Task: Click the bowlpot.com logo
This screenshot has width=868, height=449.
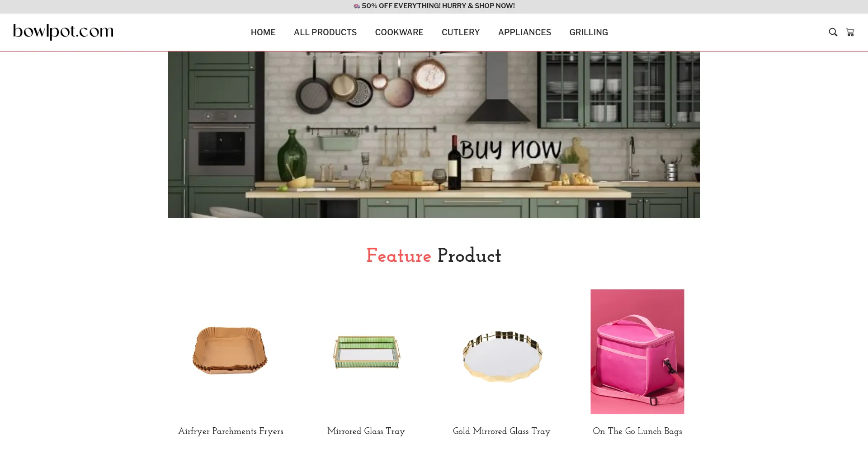Action: pos(63,32)
